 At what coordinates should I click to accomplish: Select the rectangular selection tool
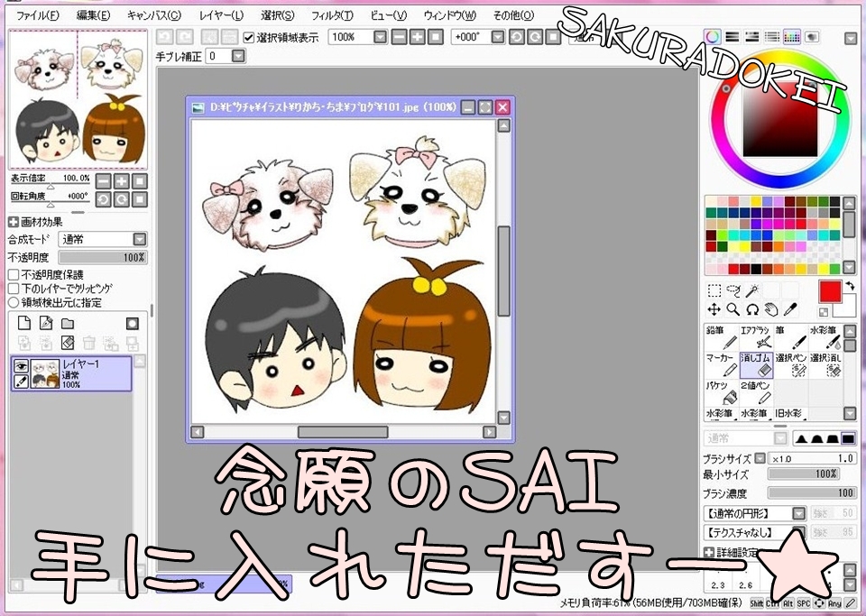(714, 291)
